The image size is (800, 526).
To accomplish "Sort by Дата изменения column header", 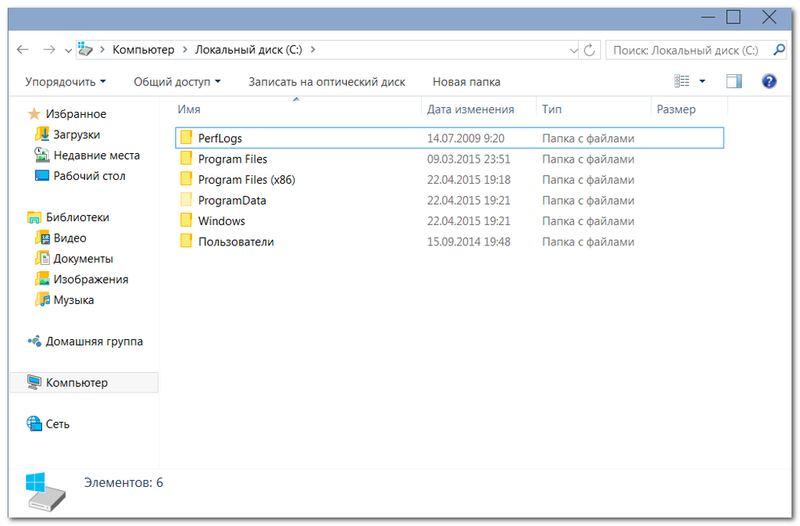I will tap(470, 109).
